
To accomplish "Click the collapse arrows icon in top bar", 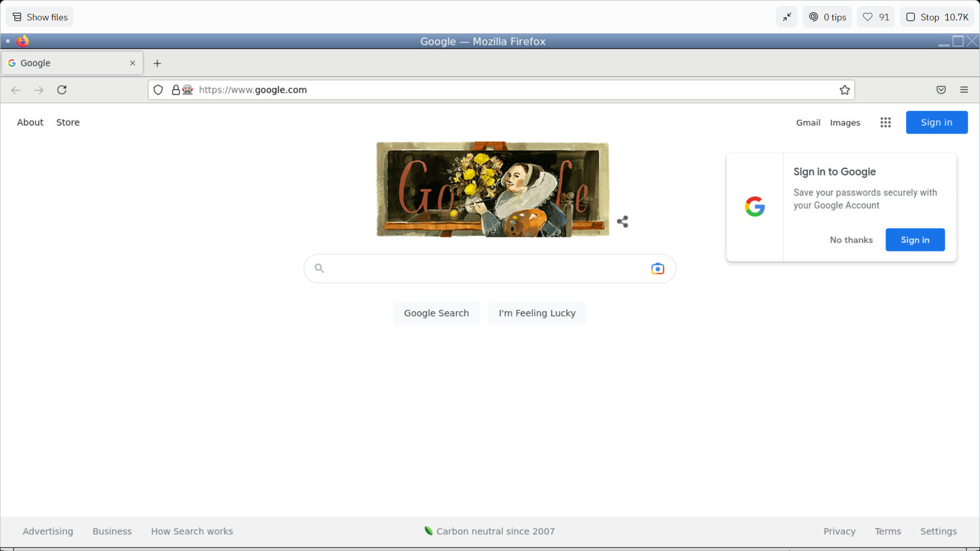I will [x=787, y=17].
